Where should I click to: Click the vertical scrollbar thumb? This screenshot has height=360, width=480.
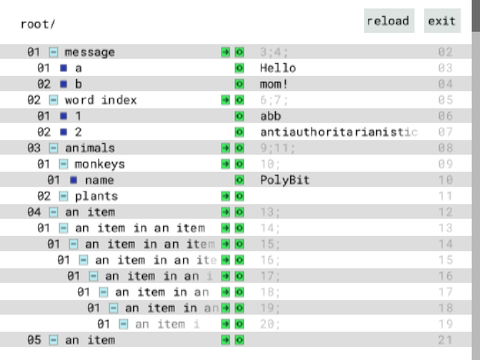click(476, 16)
